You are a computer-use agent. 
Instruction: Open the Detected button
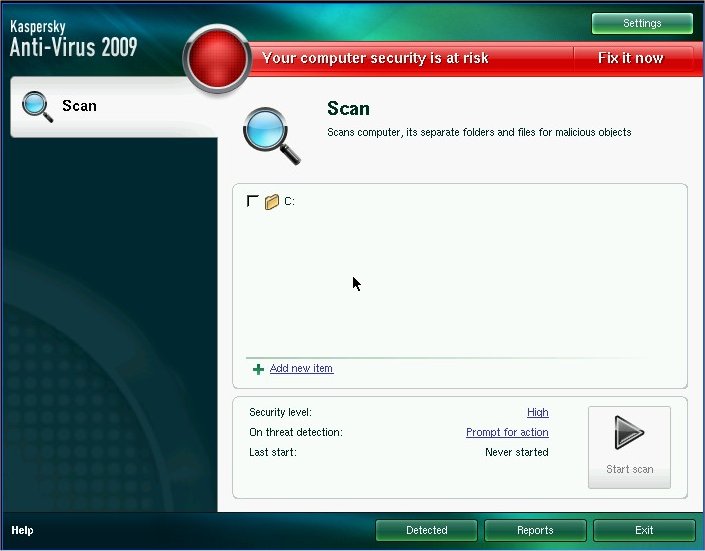pyautogui.click(x=426, y=530)
